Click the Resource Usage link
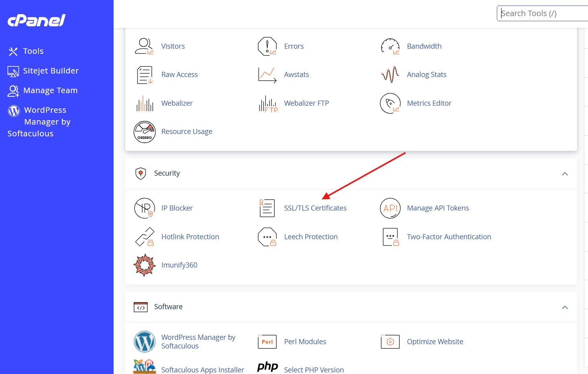This screenshot has width=588, height=374. (x=187, y=132)
